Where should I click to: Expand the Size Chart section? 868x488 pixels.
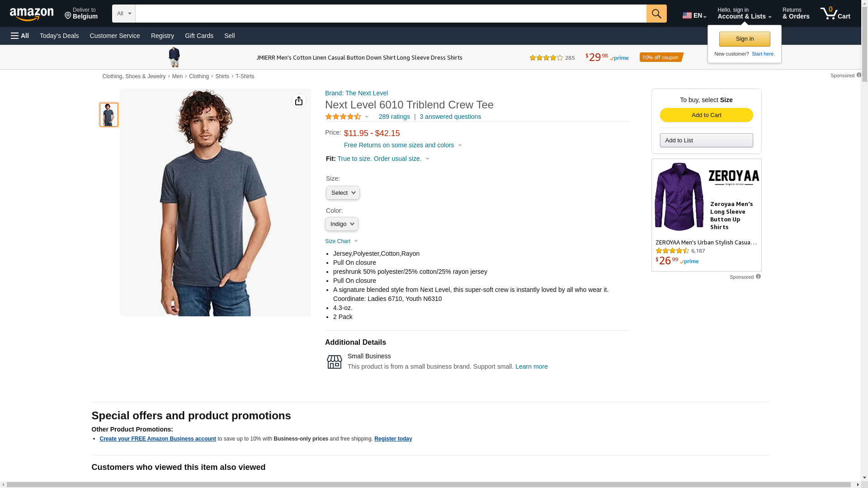click(341, 241)
